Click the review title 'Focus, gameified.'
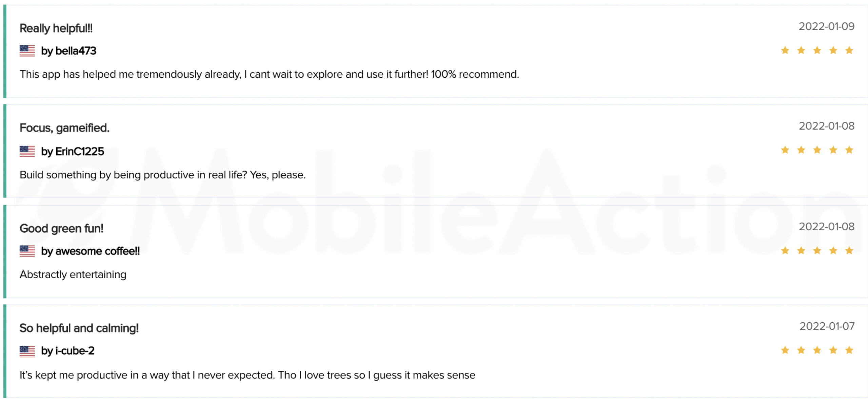This screenshot has height=403, width=868. 64,128
